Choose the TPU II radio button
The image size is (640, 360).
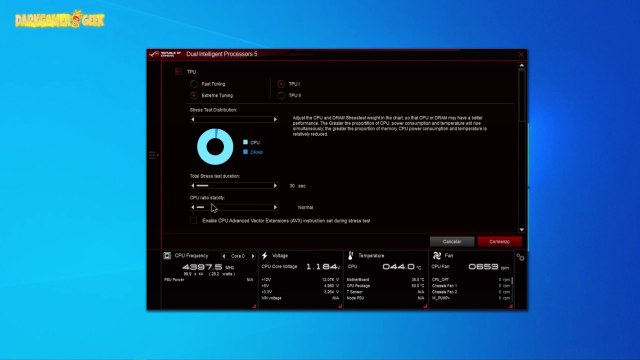[x=281, y=96]
